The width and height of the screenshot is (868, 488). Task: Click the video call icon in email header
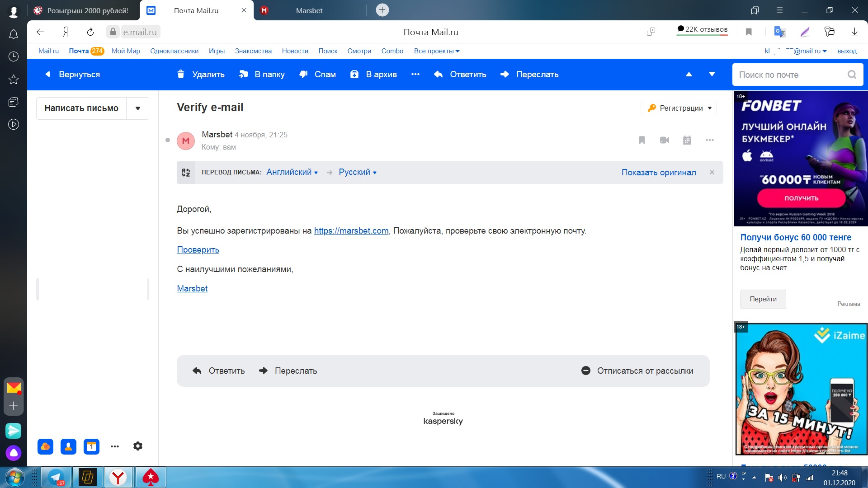point(664,140)
